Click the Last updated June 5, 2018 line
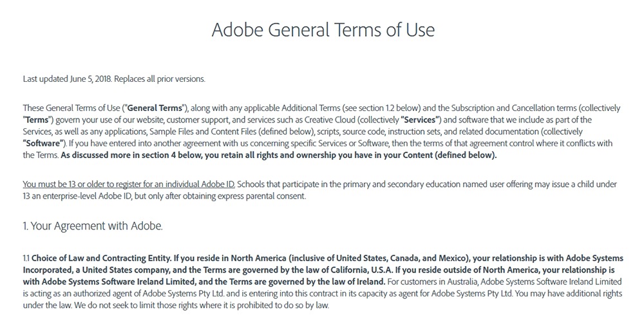This screenshot has width=644, height=330. [x=68, y=79]
